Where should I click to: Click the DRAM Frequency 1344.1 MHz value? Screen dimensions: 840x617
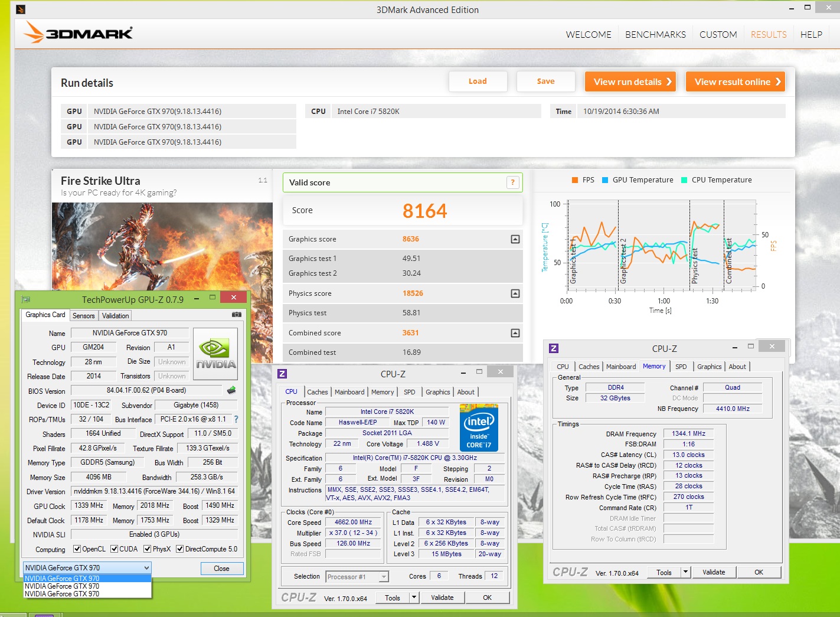click(x=689, y=433)
